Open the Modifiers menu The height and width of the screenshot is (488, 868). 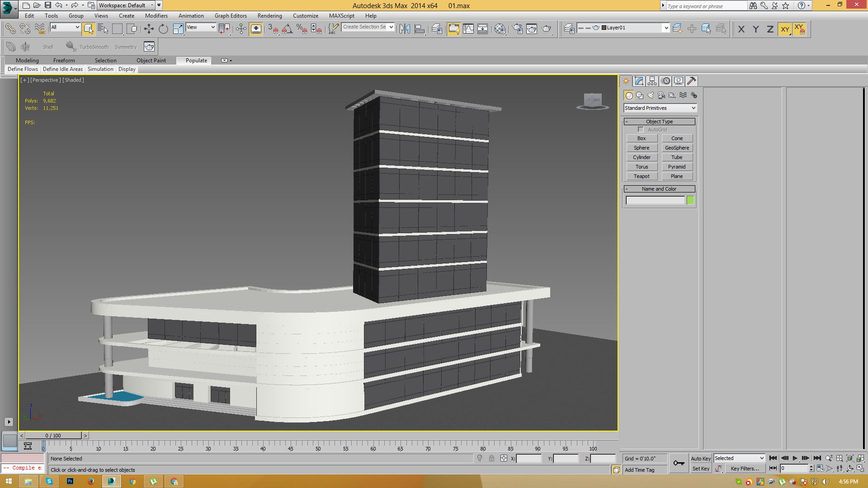click(156, 16)
